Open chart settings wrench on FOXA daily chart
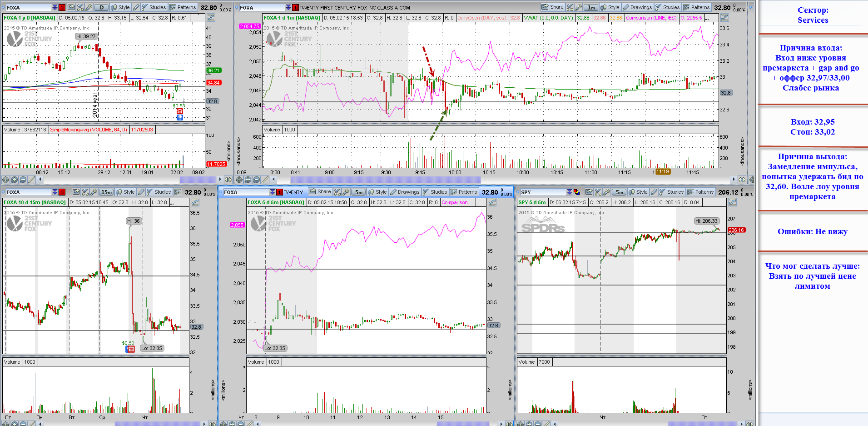Screen dimensions: 868x426 pyautogui.click(x=89, y=7)
